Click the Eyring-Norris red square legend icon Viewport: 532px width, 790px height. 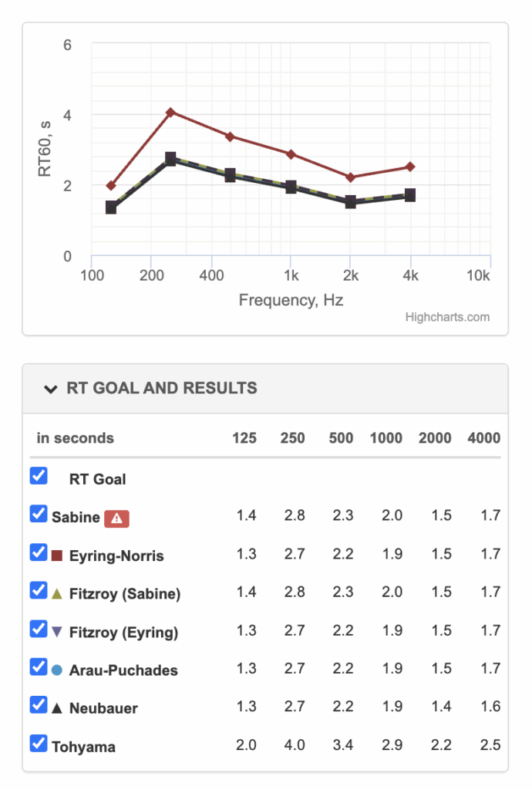pos(57,555)
